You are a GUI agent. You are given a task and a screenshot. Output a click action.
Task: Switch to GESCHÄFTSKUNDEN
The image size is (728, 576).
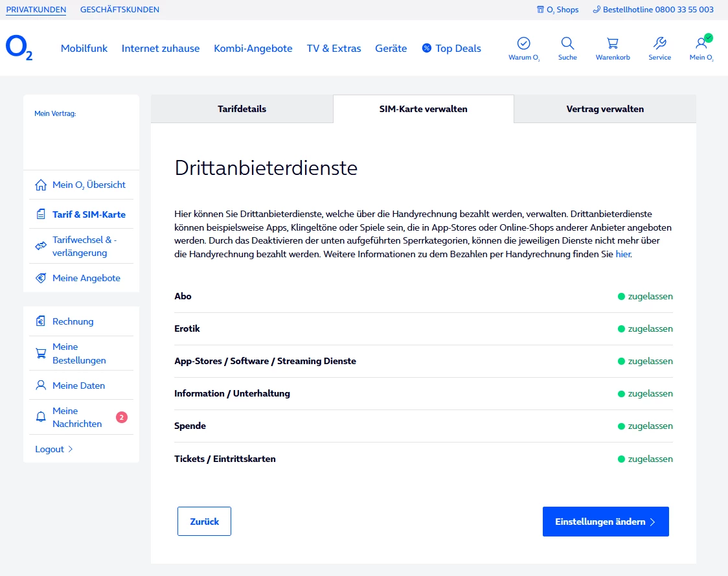click(x=120, y=9)
